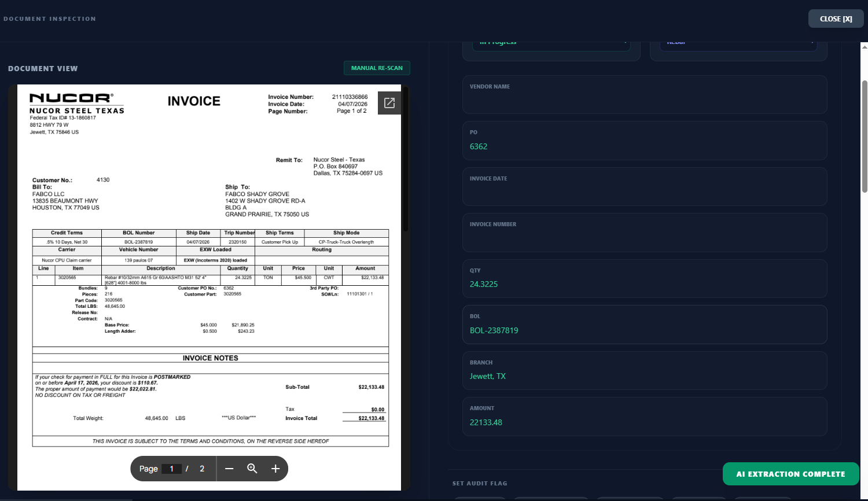Click item number 3020565 in the line item row

[x=67, y=278]
